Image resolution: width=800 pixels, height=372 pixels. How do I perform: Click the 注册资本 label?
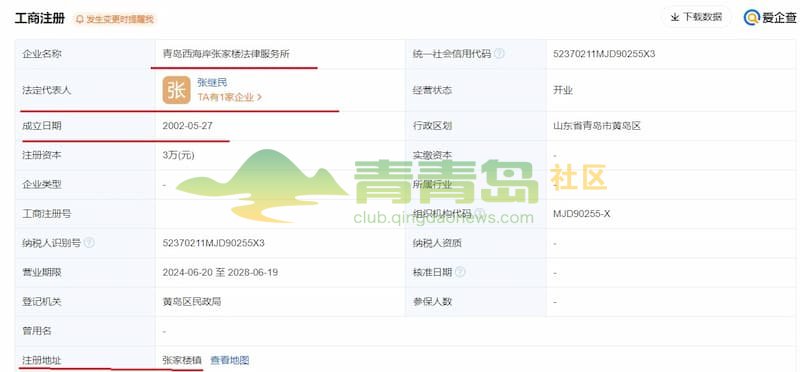tap(42, 155)
